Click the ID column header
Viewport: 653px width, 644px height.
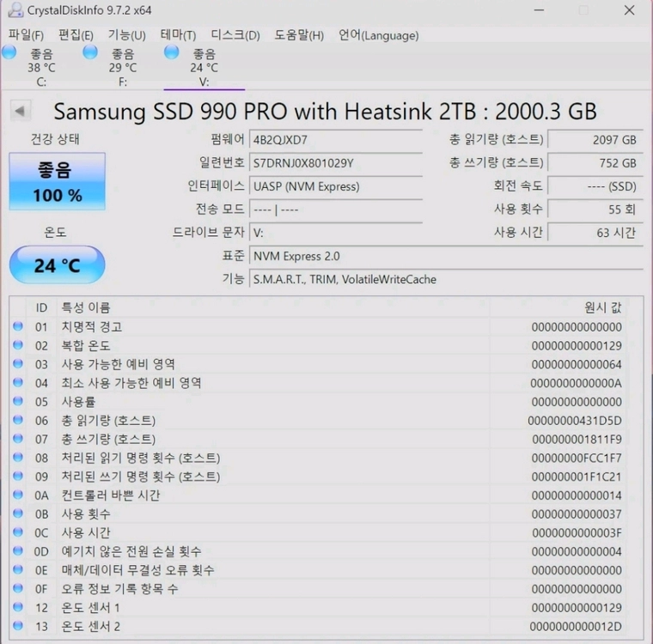pos(41,307)
